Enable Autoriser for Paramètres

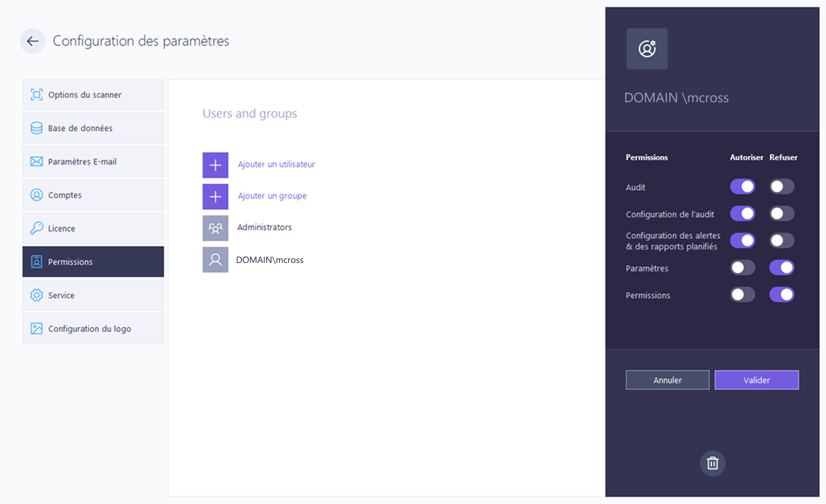point(742,267)
